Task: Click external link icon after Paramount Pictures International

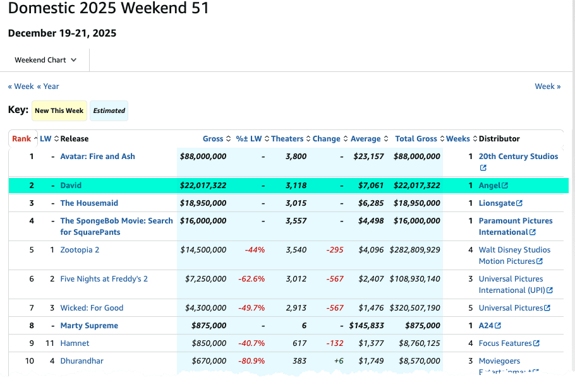Action: [x=532, y=232]
